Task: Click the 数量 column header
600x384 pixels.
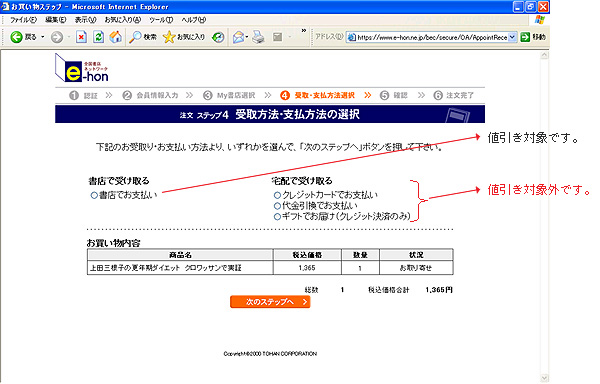Action: point(360,255)
